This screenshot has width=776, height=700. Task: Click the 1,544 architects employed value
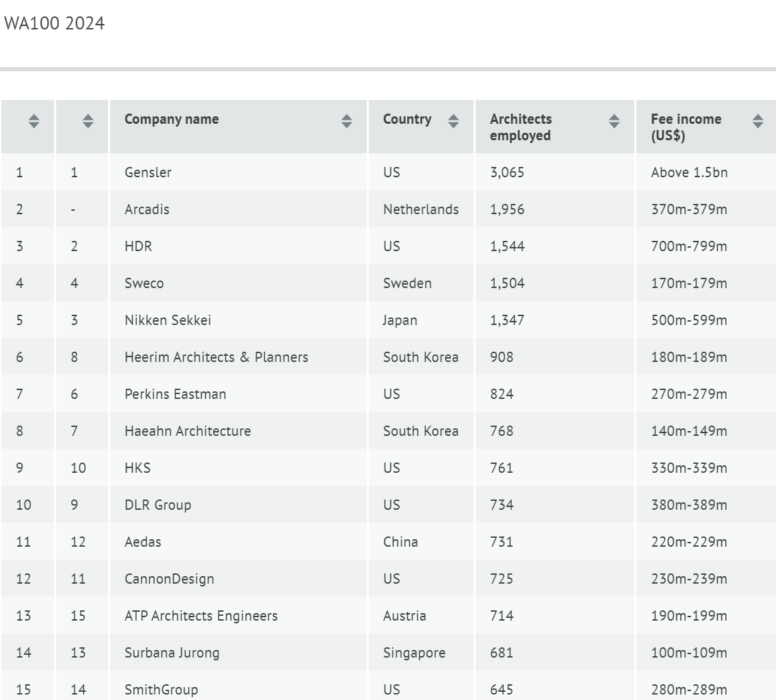pos(507,246)
